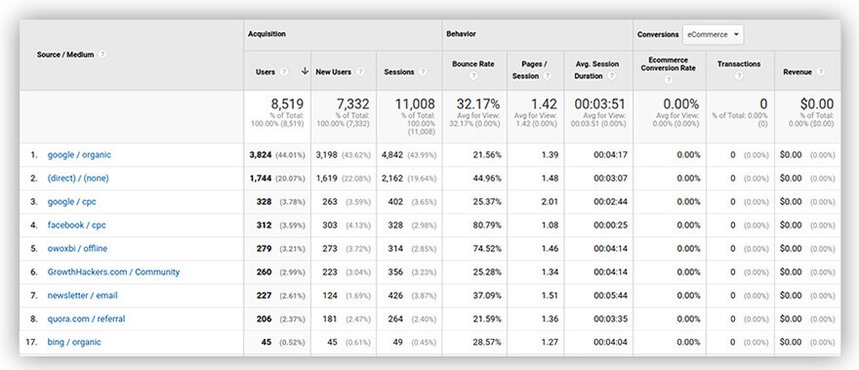The width and height of the screenshot is (859, 370).
Task: Click help icon next to Users header
Action: point(284,72)
